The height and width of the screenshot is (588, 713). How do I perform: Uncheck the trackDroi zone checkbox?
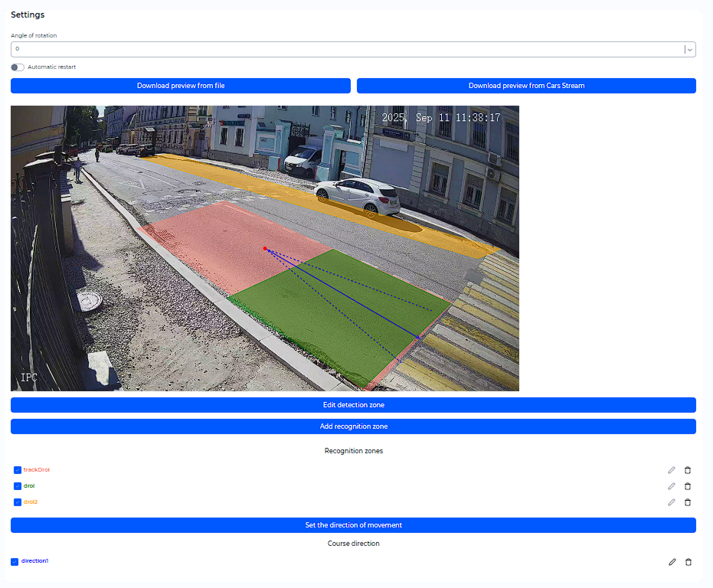pyautogui.click(x=18, y=469)
